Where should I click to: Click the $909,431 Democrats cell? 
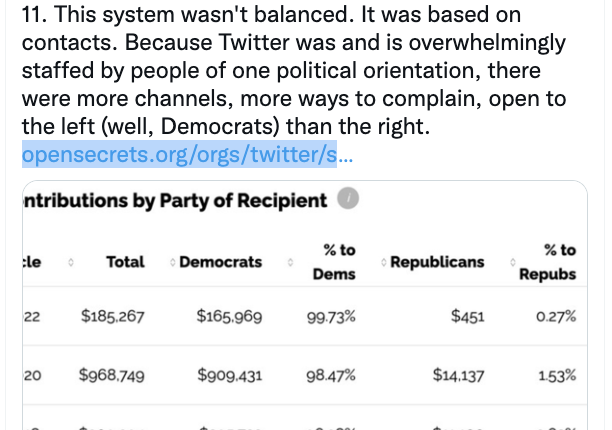[x=230, y=375]
